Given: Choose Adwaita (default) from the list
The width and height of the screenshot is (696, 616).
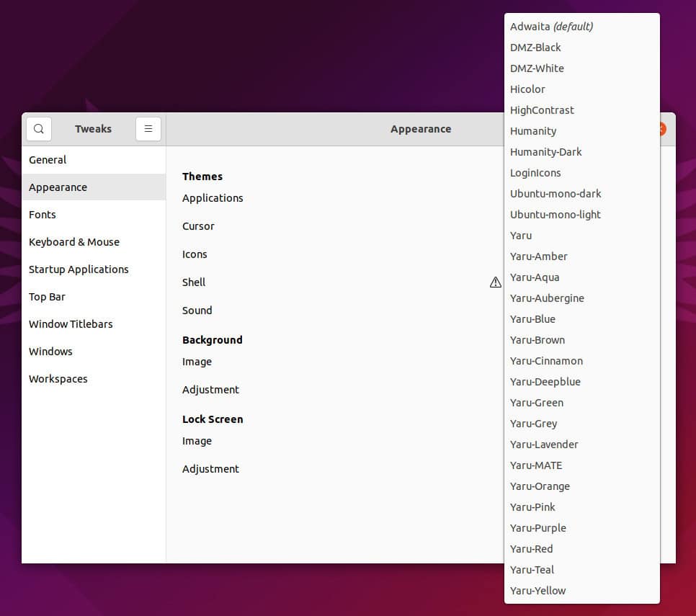Looking at the screenshot, I should (582, 27).
